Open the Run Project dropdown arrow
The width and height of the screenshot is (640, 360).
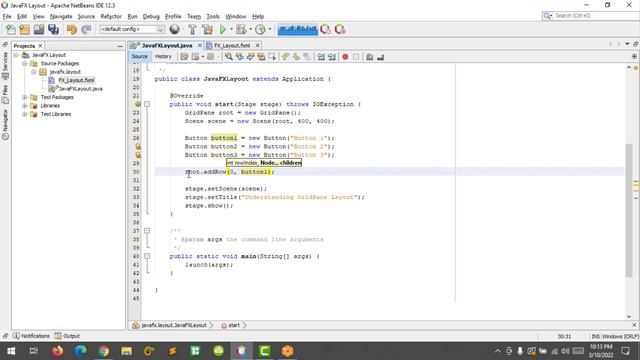231,29
